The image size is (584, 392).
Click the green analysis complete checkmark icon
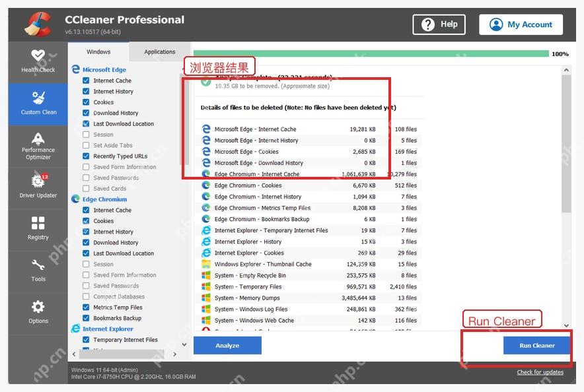coord(206,81)
